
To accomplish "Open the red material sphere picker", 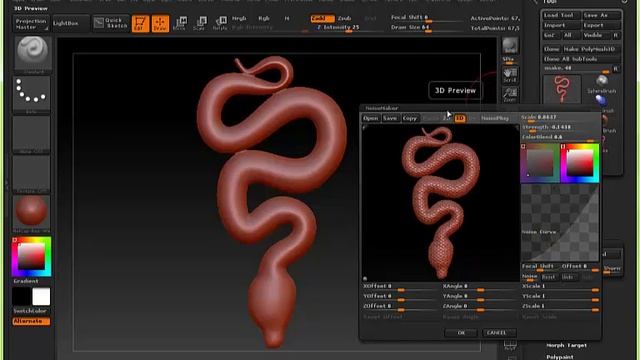I will [x=32, y=212].
